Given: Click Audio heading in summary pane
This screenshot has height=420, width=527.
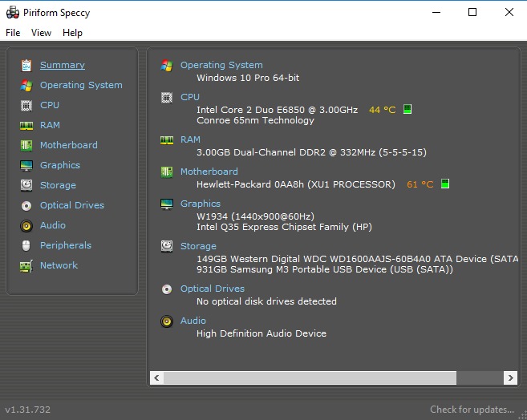Looking at the screenshot, I should coord(193,321).
